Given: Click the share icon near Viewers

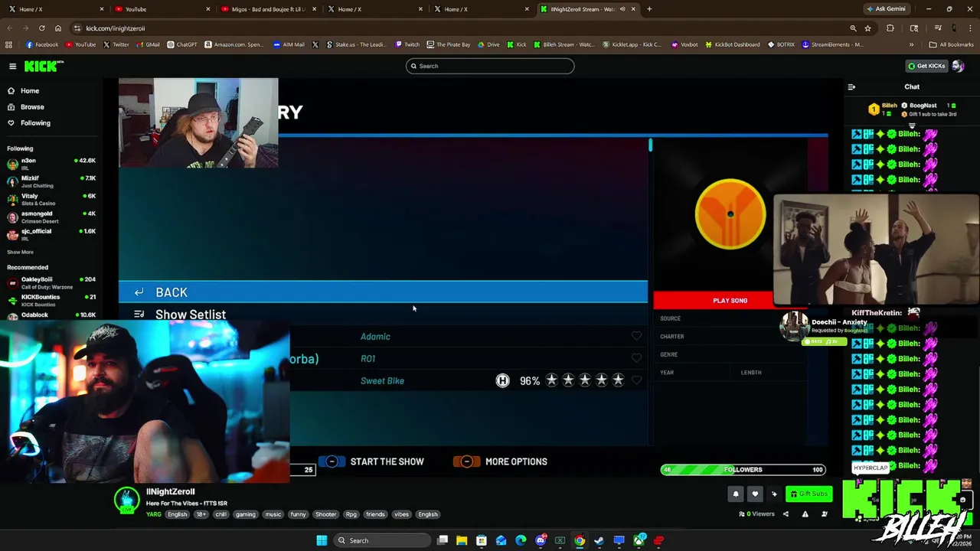Looking at the screenshot, I should [x=786, y=514].
